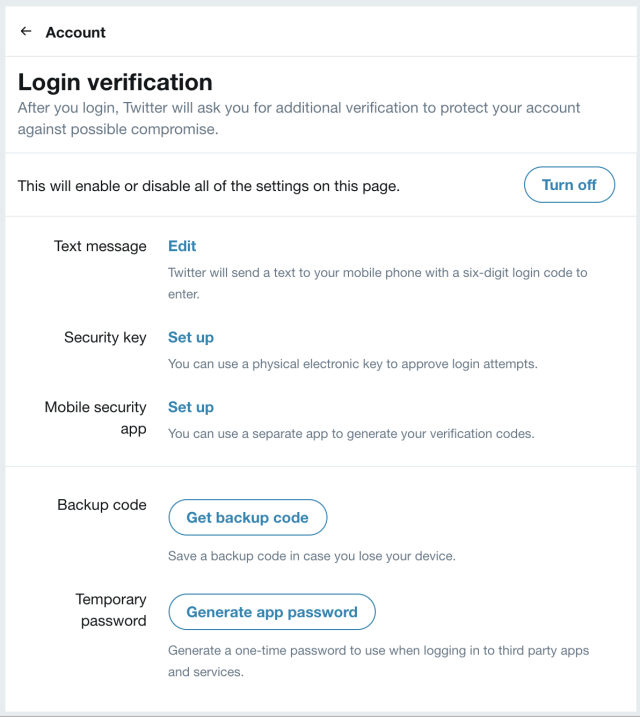Viewport: 640px width, 717px height.
Task: Click the six-digit login code description text
Action: 378,283
